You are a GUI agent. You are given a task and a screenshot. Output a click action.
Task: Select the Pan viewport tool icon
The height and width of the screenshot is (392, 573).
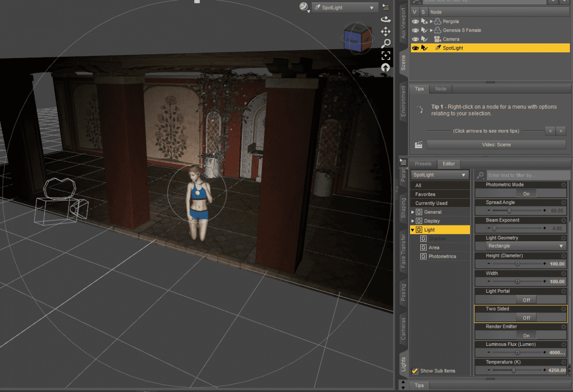(x=385, y=32)
